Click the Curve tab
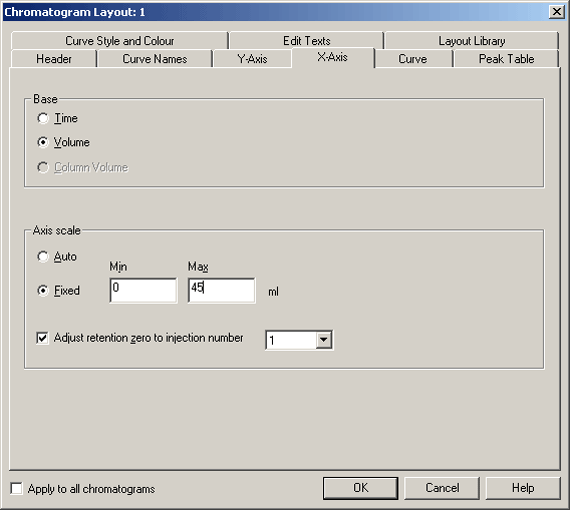The image size is (570, 510). (x=413, y=59)
